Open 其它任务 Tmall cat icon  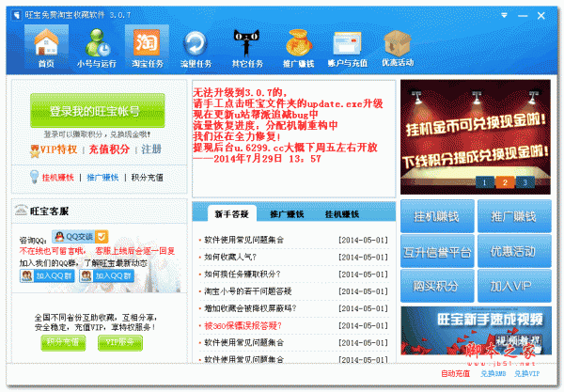tap(247, 47)
